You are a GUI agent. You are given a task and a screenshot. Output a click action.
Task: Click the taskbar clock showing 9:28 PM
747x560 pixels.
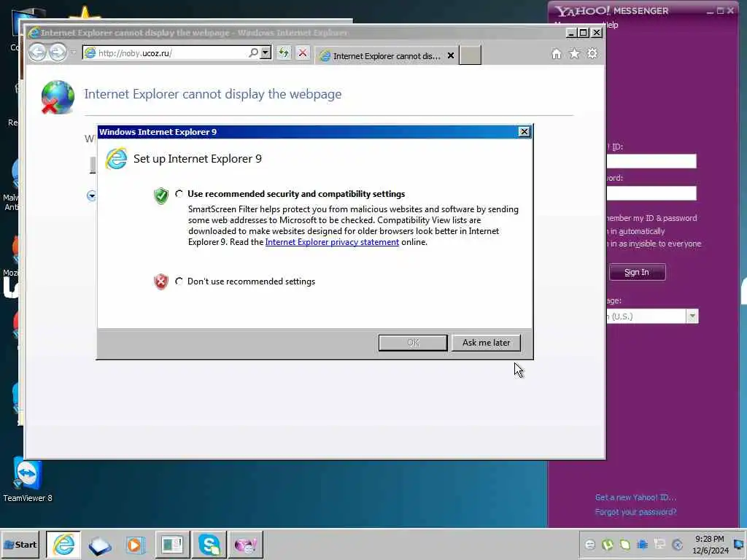tap(710, 544)
